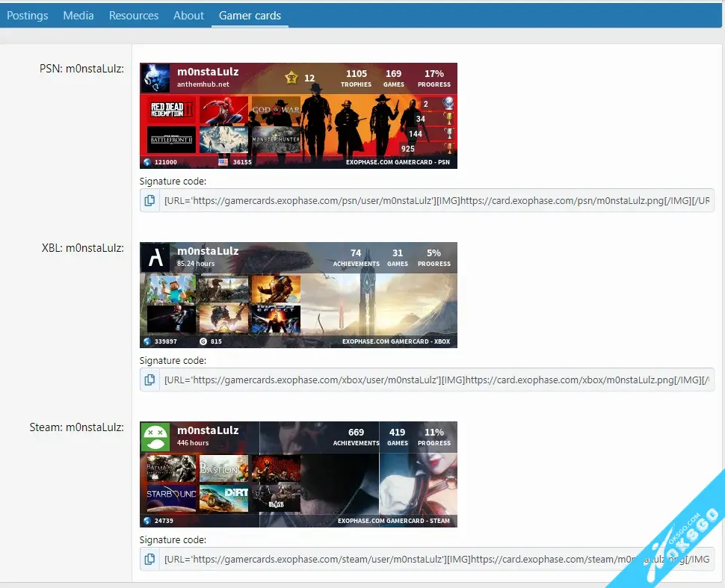725x588 pixels.
Task: Click the PSN gamercard avatar
Action: (155, 78)
